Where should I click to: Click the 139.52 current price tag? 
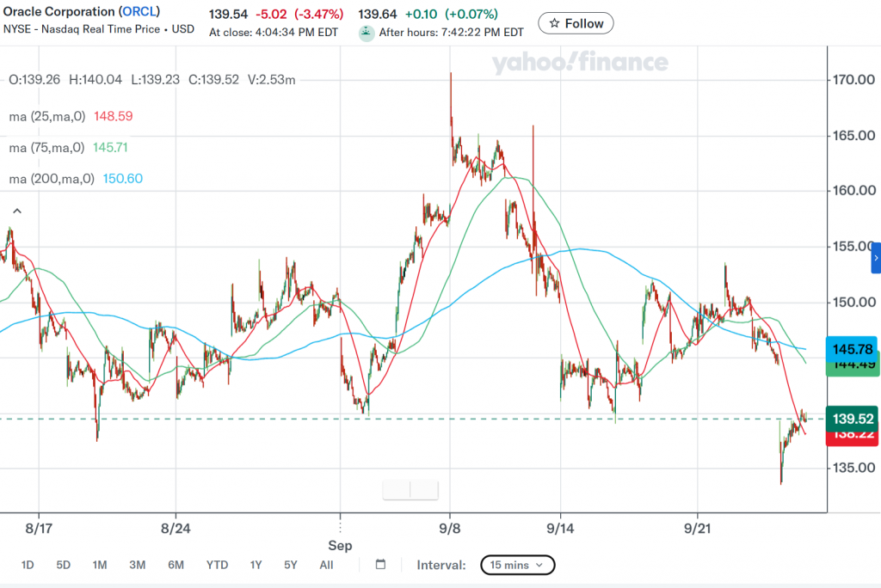[x=852, y=419]
